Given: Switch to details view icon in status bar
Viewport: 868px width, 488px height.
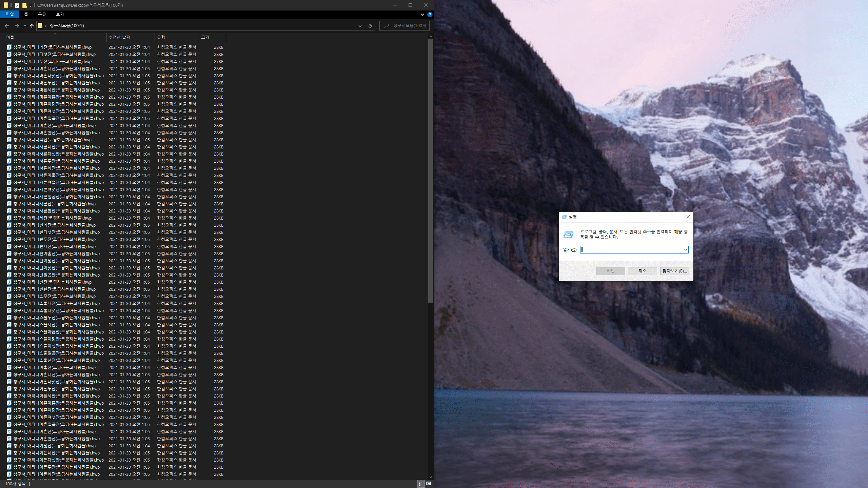Looking at the screenshot, I should point(420,484).
